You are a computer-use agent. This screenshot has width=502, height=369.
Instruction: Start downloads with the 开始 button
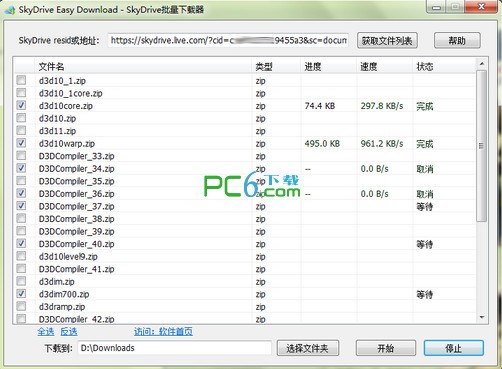coord(386,348)
